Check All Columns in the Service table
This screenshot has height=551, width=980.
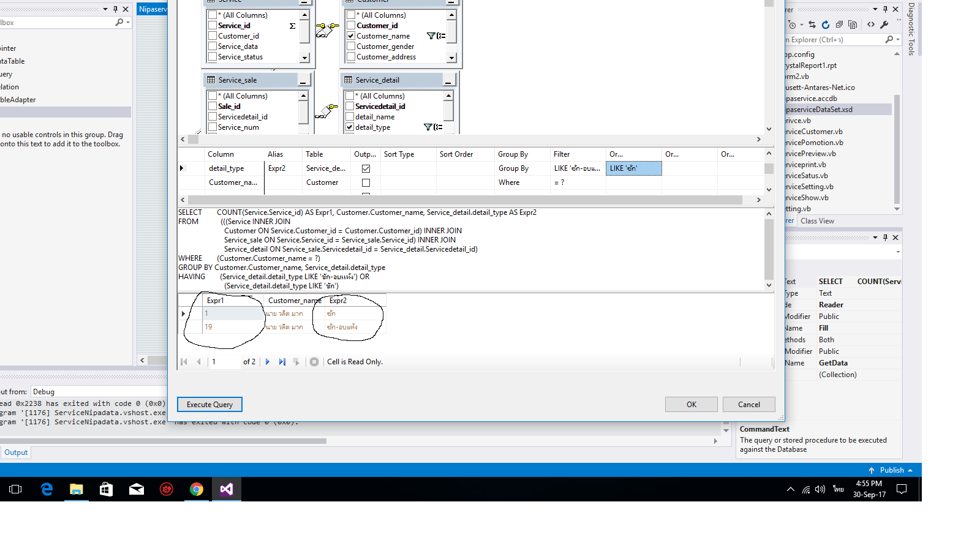point(213,15)
